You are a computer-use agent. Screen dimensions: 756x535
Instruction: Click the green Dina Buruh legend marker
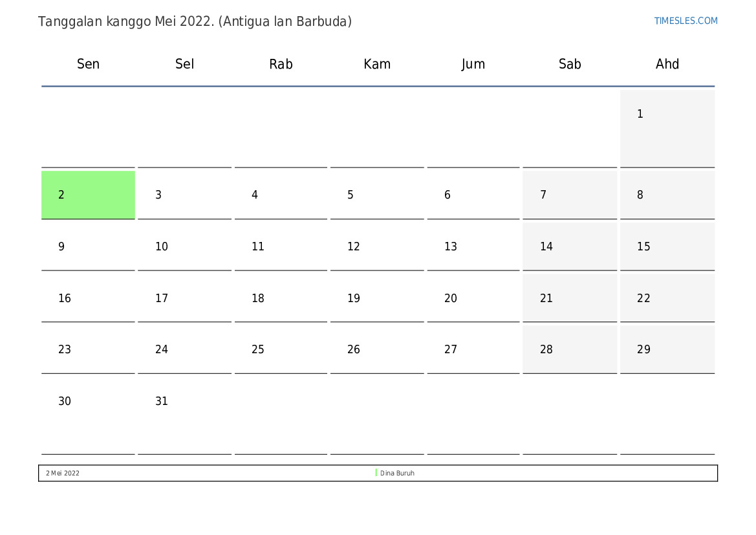(x=376, y=473)
